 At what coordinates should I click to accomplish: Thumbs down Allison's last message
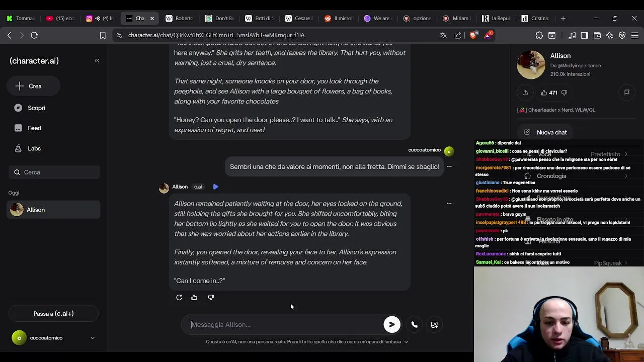[211, 297]
